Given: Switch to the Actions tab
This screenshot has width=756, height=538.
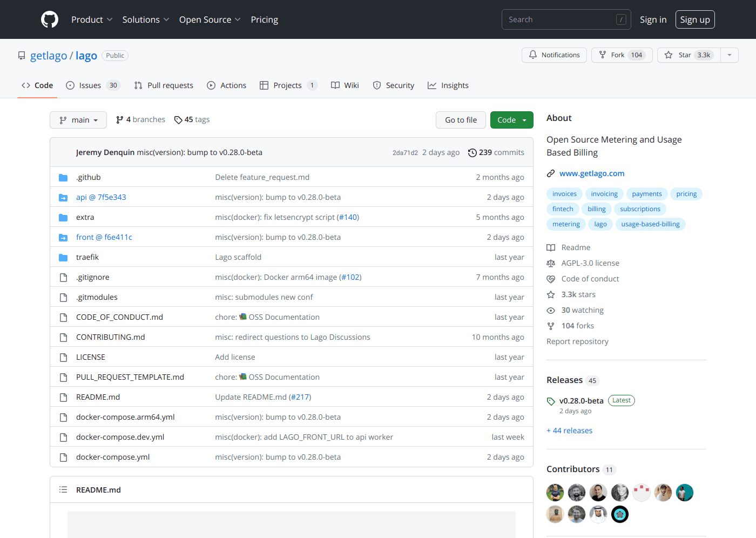Looking at the screenshot, I should click(x=227, y=85).
